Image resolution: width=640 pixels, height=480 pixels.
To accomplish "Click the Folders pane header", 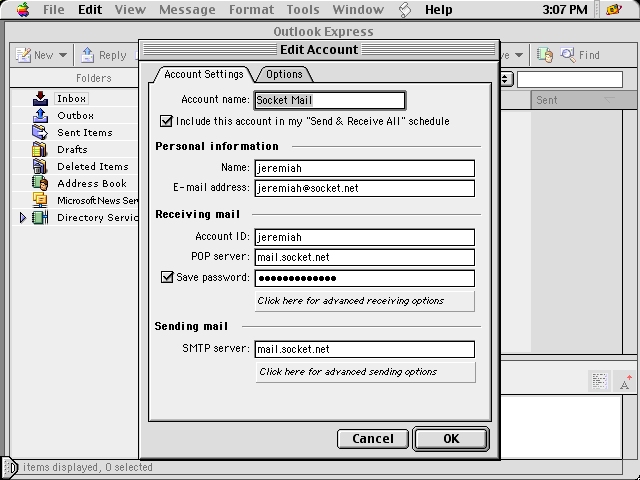I will [x=74, y=78].
